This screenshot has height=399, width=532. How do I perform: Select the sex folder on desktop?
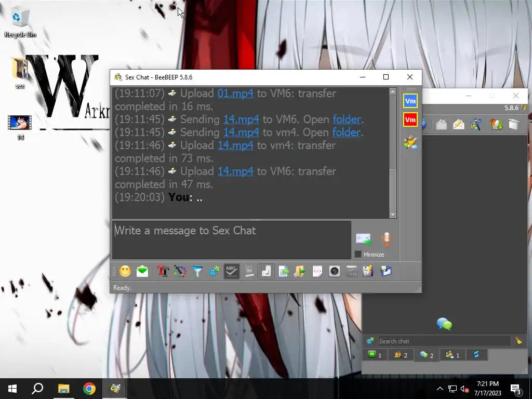click(x=20, y=73)
